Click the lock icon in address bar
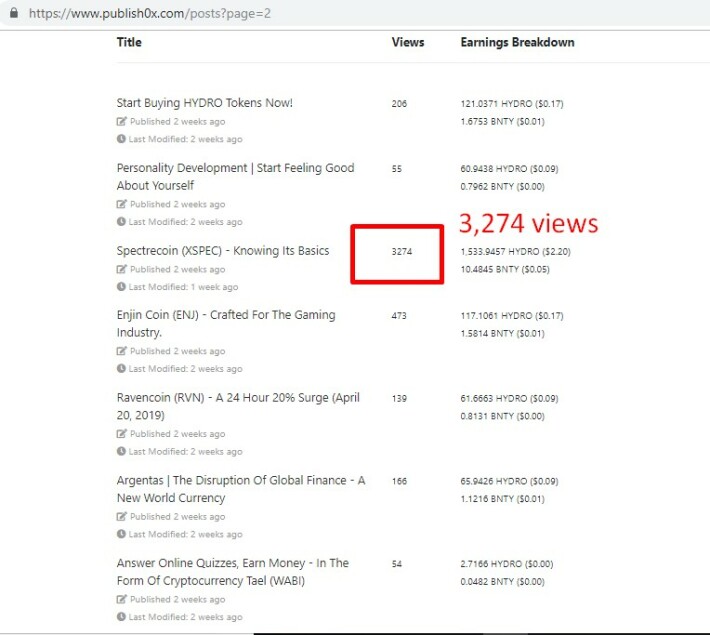710x635 pixels. click(x=14, y=13)
